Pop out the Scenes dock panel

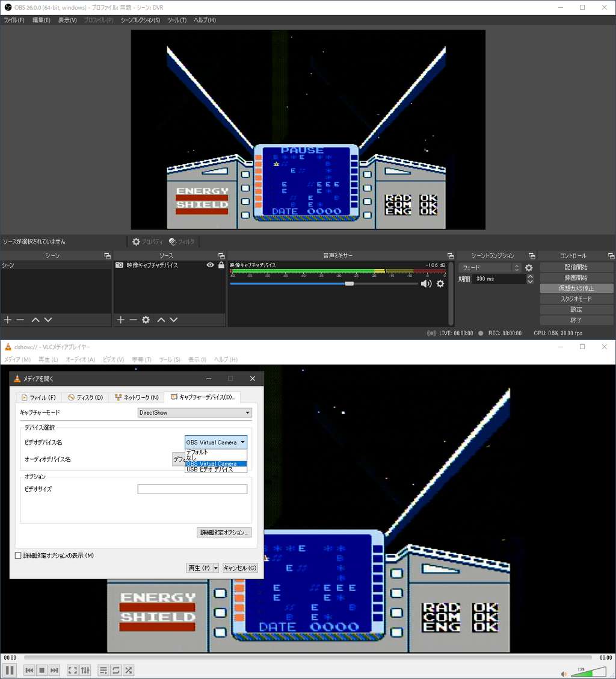click(107, 256)
